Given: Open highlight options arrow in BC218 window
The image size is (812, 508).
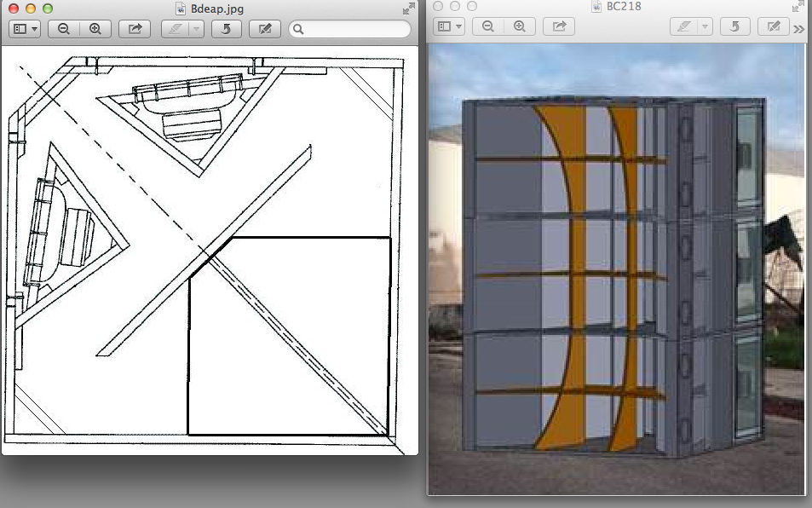Looking at the screenshot, I should tap(705, 26).
